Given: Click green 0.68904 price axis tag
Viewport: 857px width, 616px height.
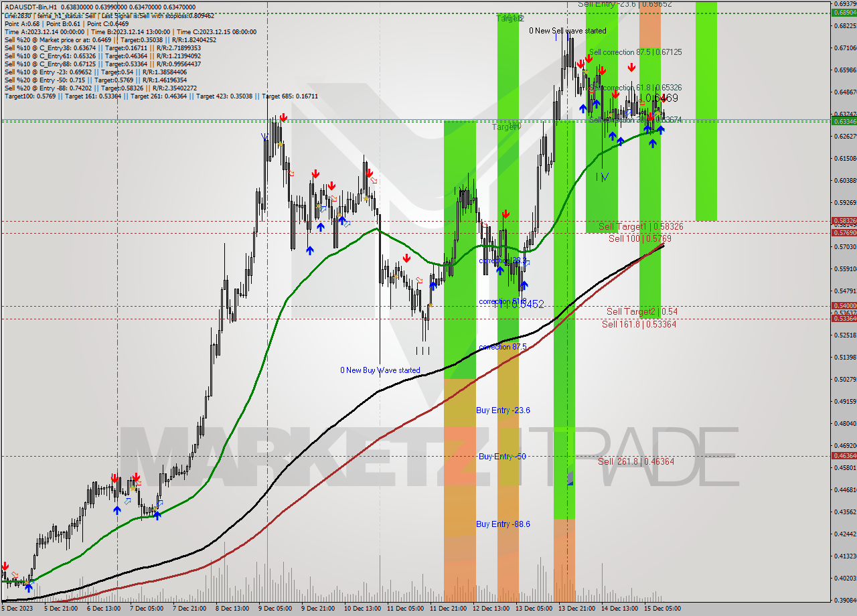Looking at the screenshot, I should (x=844, y=12).
